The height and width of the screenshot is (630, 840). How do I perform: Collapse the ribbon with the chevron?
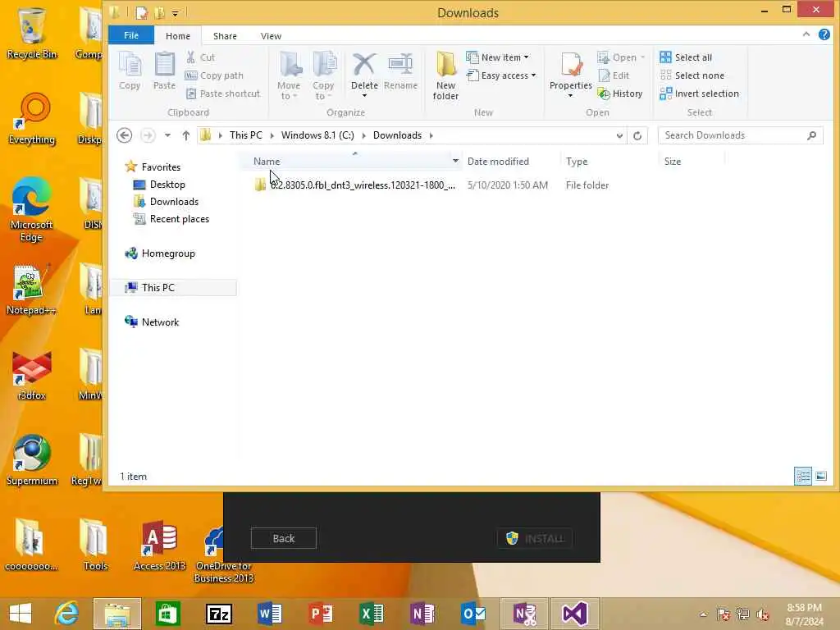(806, 34)
